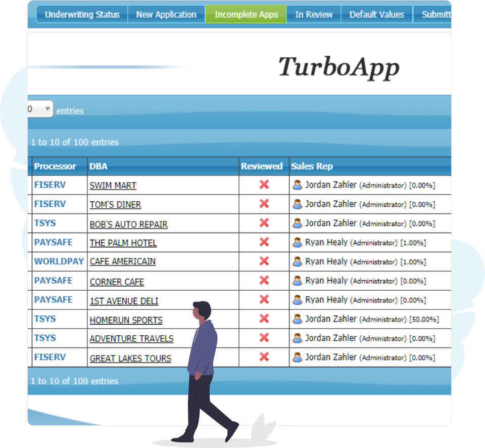Click the user icon in ADVENTURE TRAVELS row
485x448 pixels.
pyautogui.click(x=297, y=338)
